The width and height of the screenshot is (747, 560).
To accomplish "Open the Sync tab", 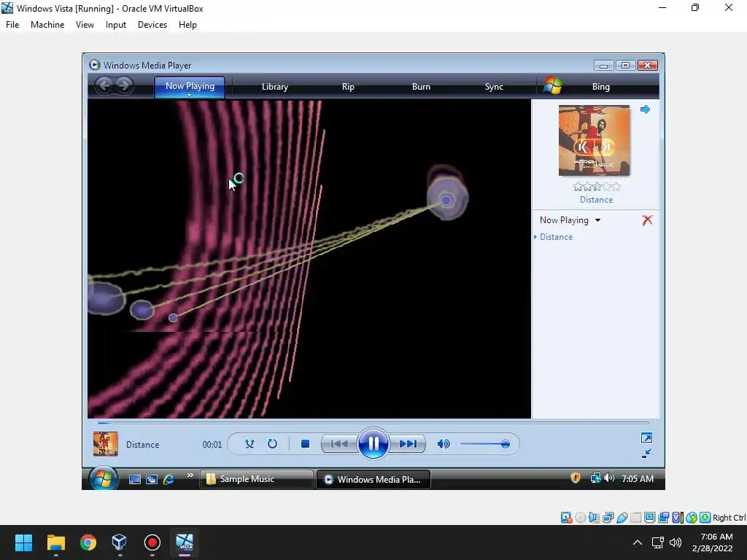I will pyautogui.click(x=494, y=87).
